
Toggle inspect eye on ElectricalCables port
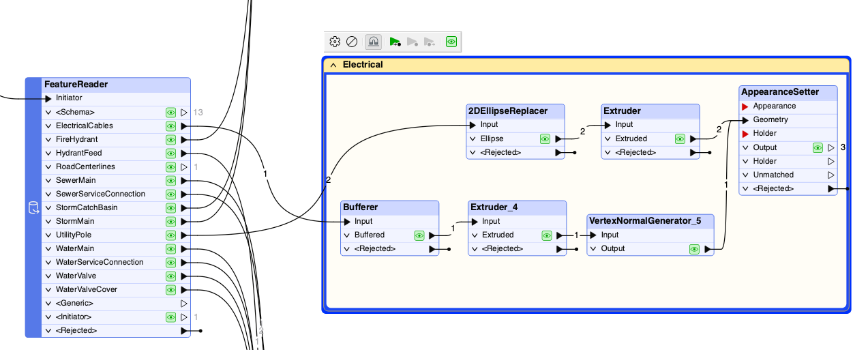(x=170, y=126)
